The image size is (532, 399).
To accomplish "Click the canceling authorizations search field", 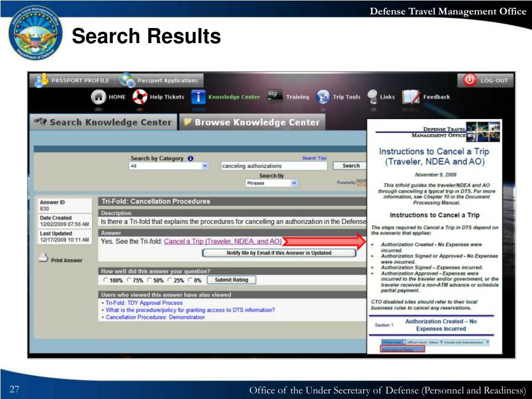I will pyautogui.click(x=274, y=166).
